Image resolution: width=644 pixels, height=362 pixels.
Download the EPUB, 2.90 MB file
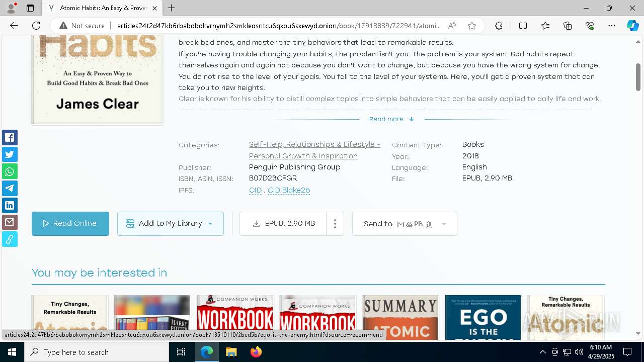coord(284,224)
